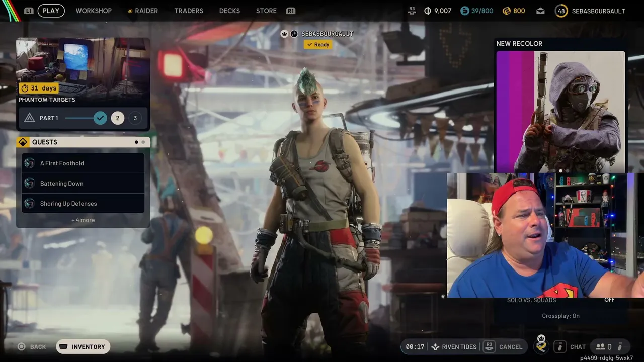Open CHAT
The width and height of the screenshot is (644, 362).
pyautogui.click(x=578, y=347)
